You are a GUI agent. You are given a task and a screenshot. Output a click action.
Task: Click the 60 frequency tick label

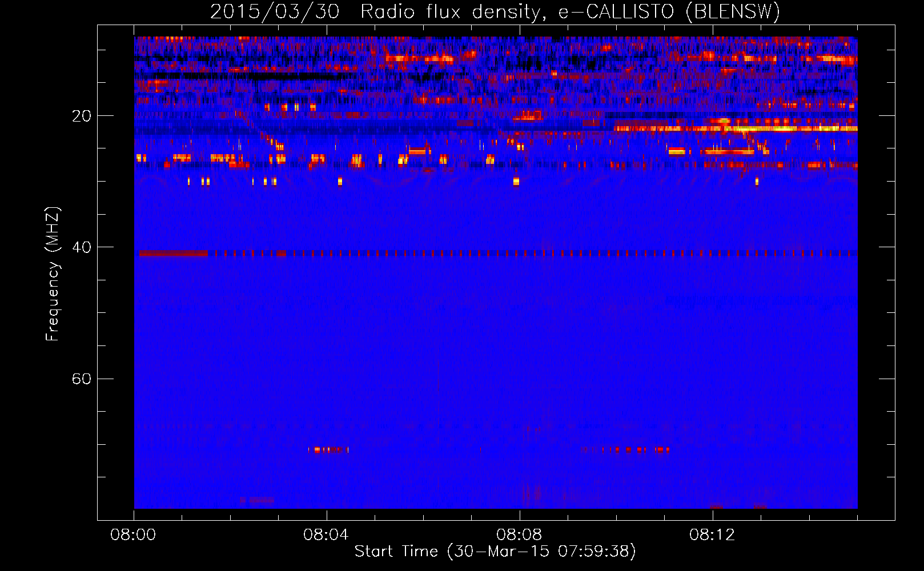(82, 379)
